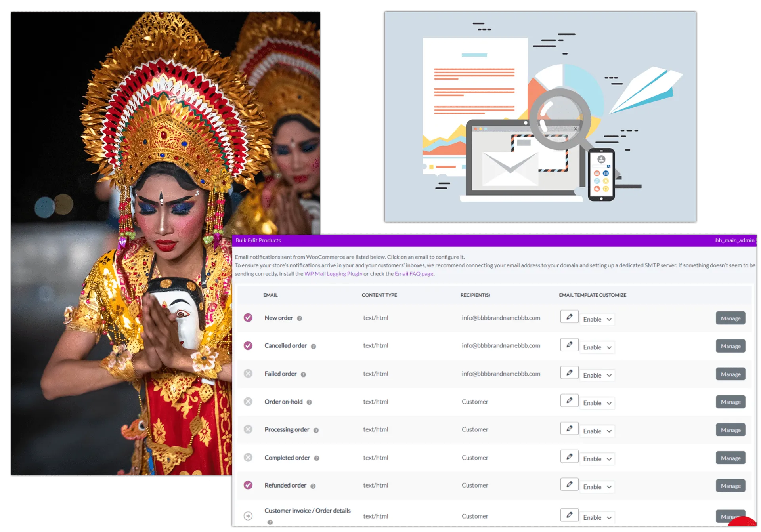Screen dimensions: 761x532
Task: Toggle disabled status of Failed order email
Action: click(248, 374)
